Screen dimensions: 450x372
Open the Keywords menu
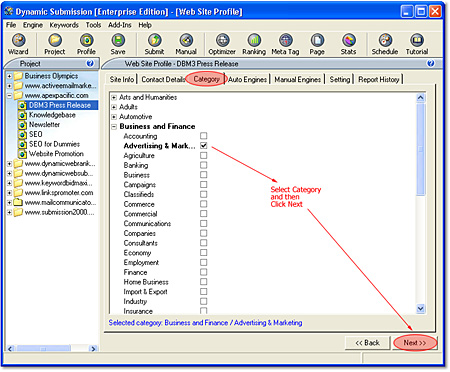[x=64, y=25]
